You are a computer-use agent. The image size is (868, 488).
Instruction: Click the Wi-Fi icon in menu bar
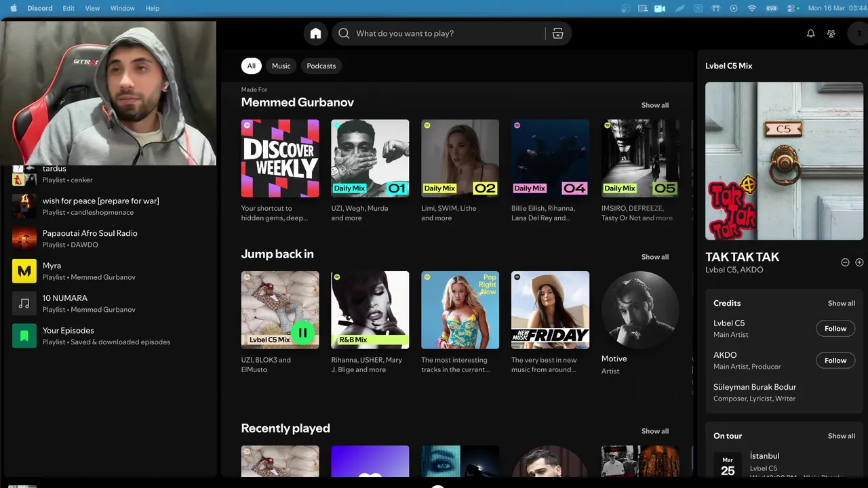tap(751, 8)
